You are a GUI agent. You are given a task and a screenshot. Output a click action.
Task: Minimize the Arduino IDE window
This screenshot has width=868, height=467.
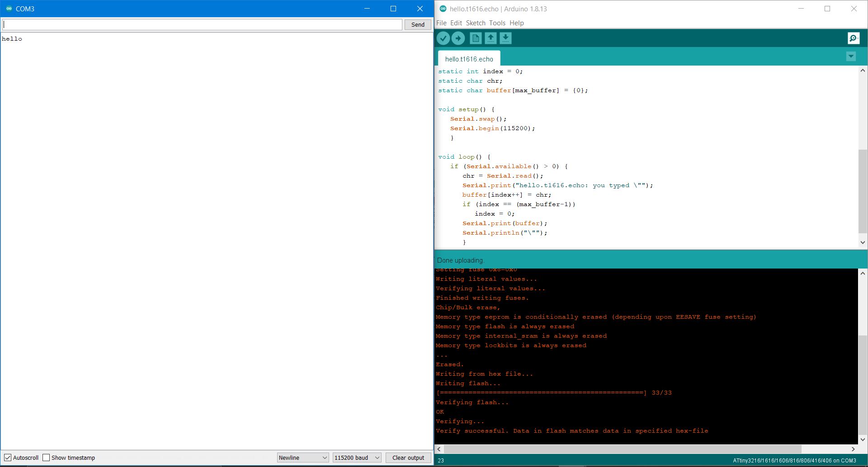pos(801,9)
